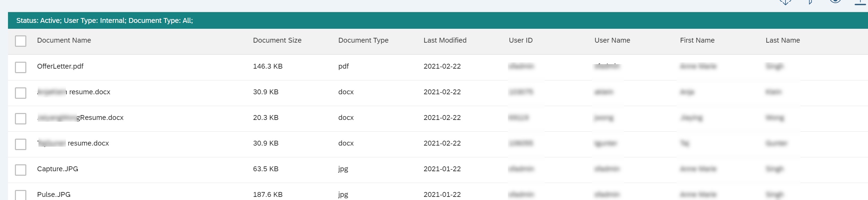
Task: Select the 20.3 KB docx row checkbox
Action: [21, 118]
